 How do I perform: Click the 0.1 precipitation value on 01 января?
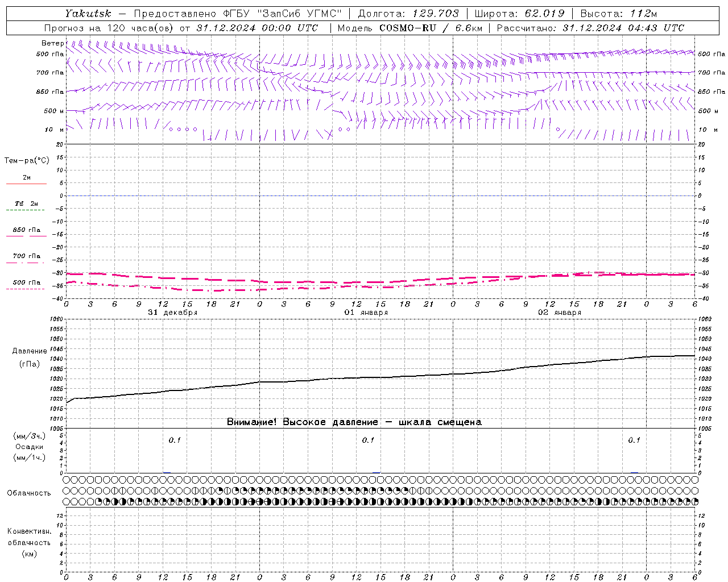368,440
